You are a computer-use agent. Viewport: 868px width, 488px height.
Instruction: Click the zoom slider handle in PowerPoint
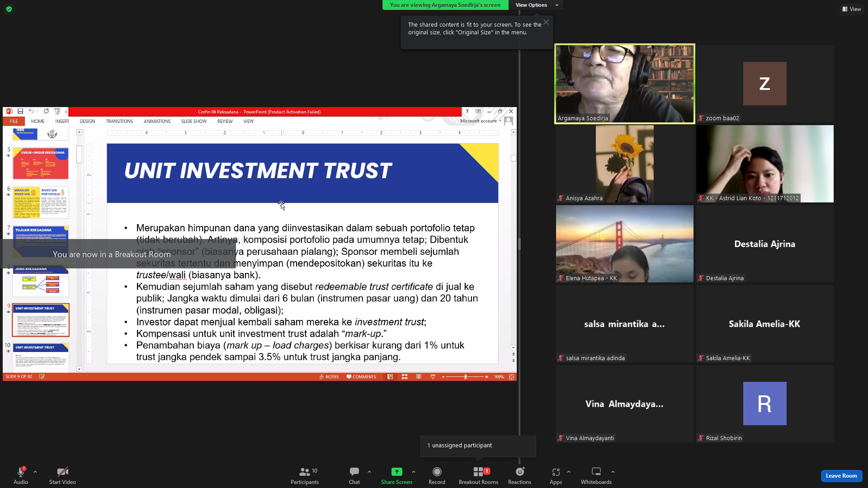pos(465,377)
